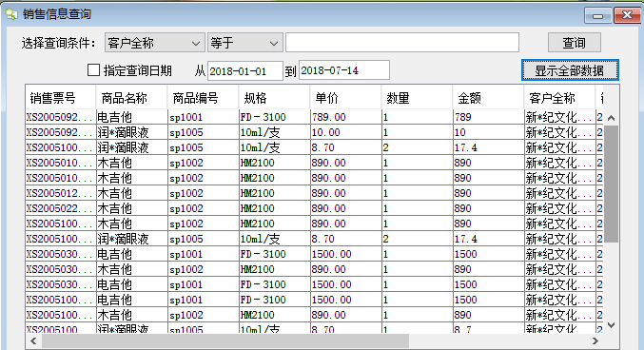Click the 显示全部数据 button
This screenshot has width=644, height=350.
pos(569,70)
